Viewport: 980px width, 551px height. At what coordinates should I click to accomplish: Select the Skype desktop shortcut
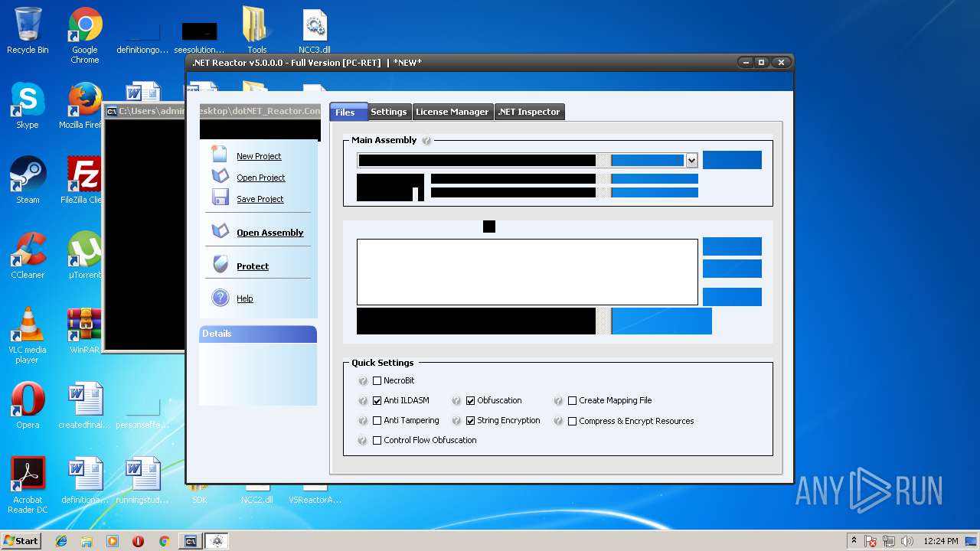(28, 106)
